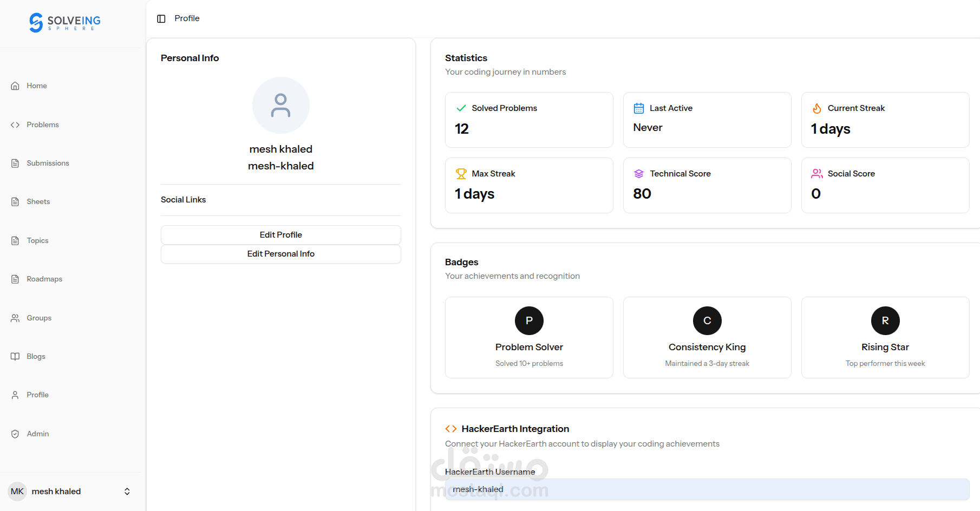Click the Blogs open-book icon
Image resolution: width=980 pixels, height=511 pixels.
tap(15, 356)
